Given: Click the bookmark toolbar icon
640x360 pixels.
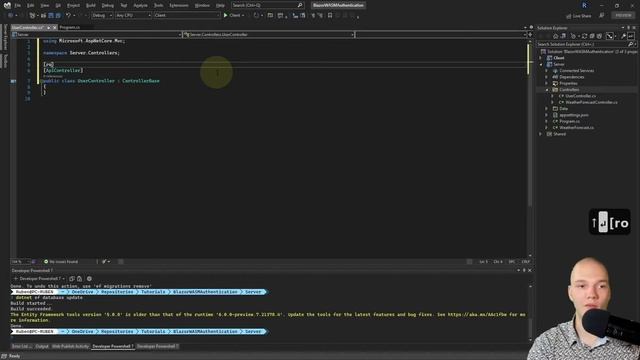Looking at the screenshot, I should [330, 16].
